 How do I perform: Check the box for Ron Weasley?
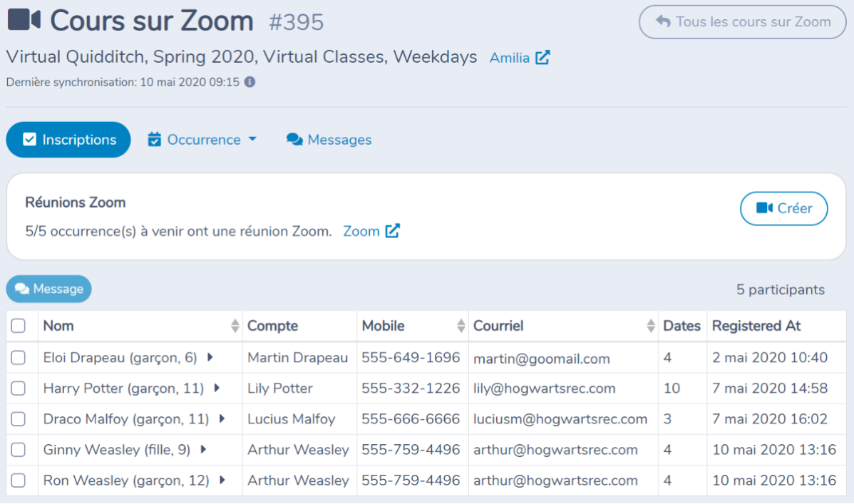(19, 480)
